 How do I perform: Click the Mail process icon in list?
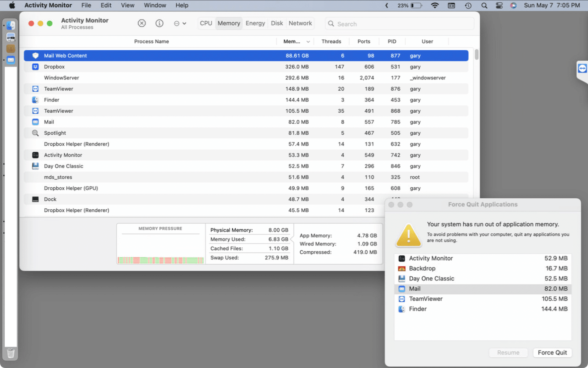35,122
